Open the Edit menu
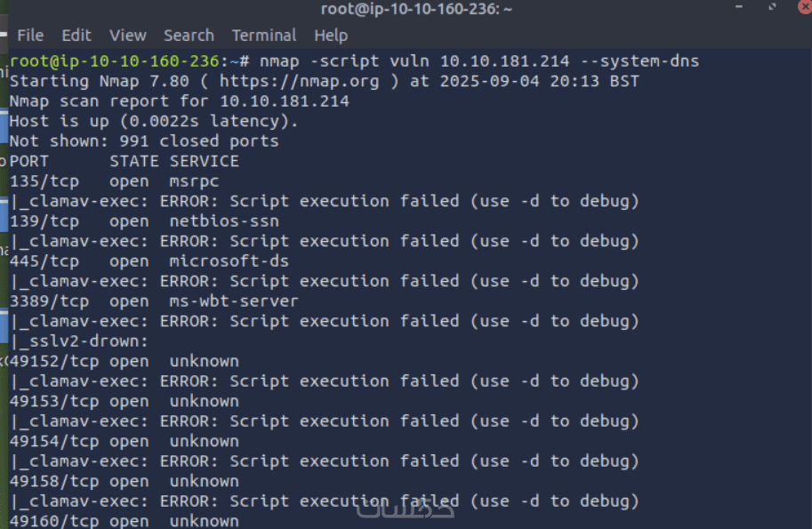812x529 pixels. [76, 36]
